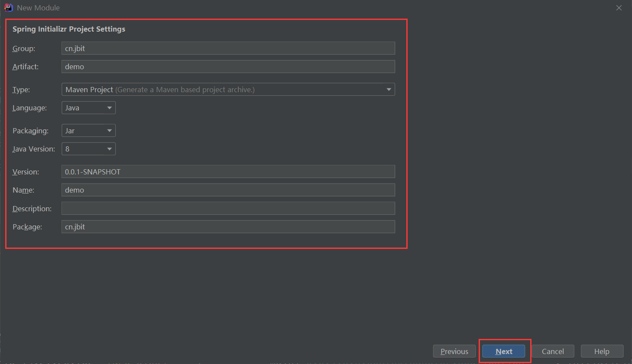Click the Artifact label
The width and height of the screenshot is (632, 364).
[x=26, y=67]
